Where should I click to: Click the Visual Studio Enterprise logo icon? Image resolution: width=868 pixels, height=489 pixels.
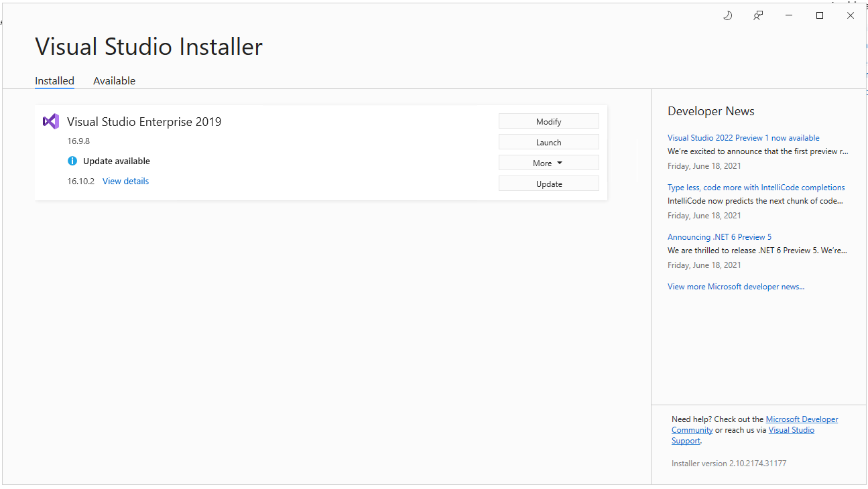51,121
